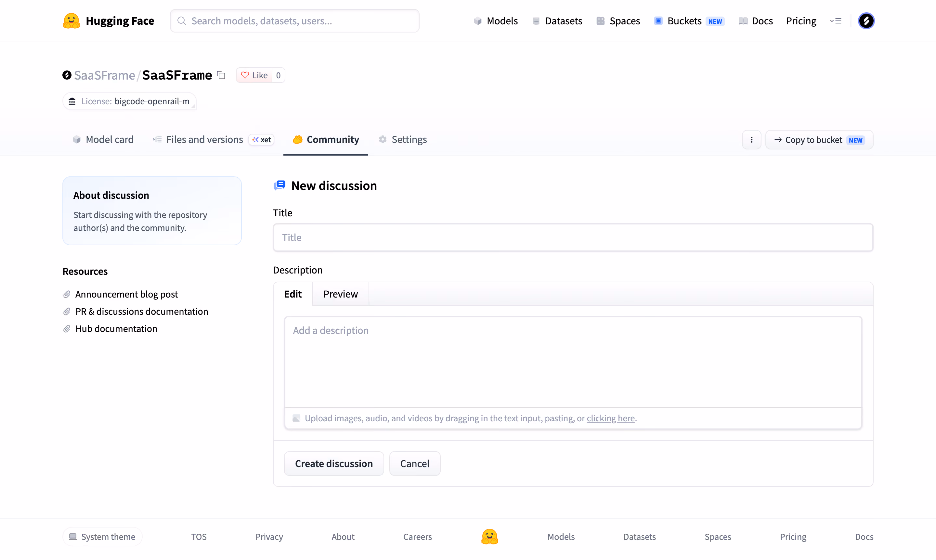Click the three-dot more options button
The height and width of the screenshot is (560, 936).
pyautogui.click(x=751, y=140)
